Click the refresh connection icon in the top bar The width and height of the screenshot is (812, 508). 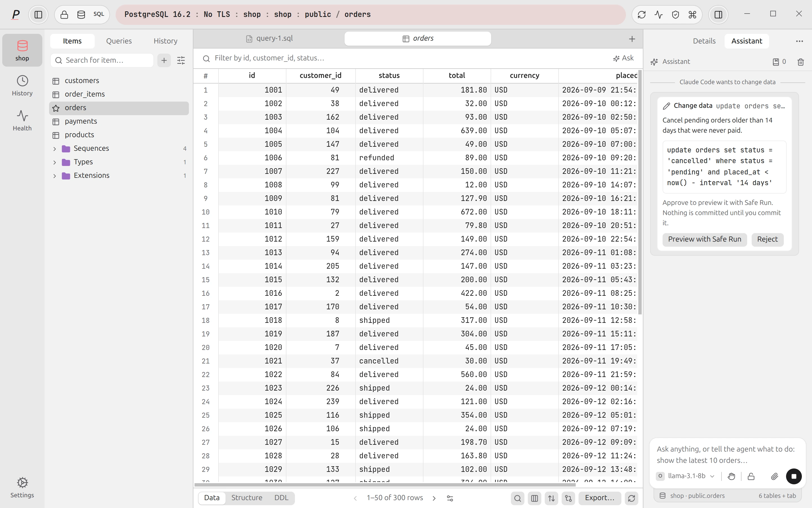(x=641, y=14)
